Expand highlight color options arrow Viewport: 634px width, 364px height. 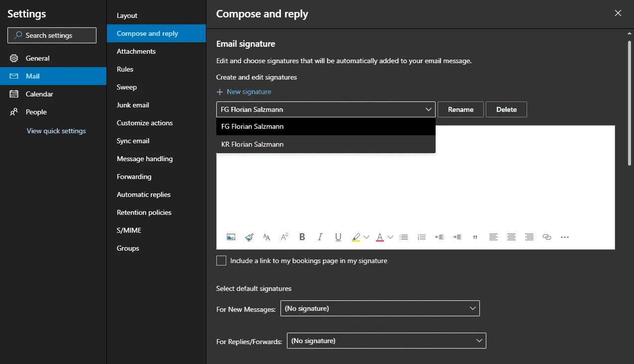click(366, 237)
